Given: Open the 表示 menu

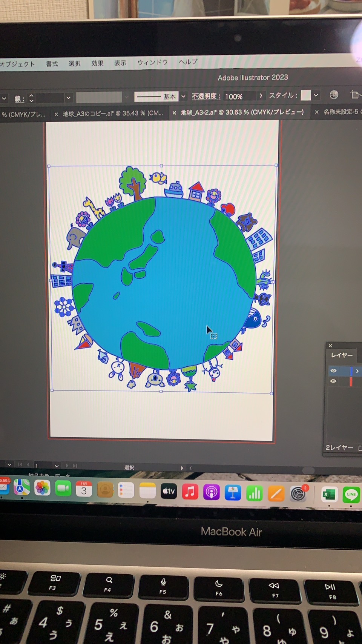Looking at the screenshot, I should [120, 63].
